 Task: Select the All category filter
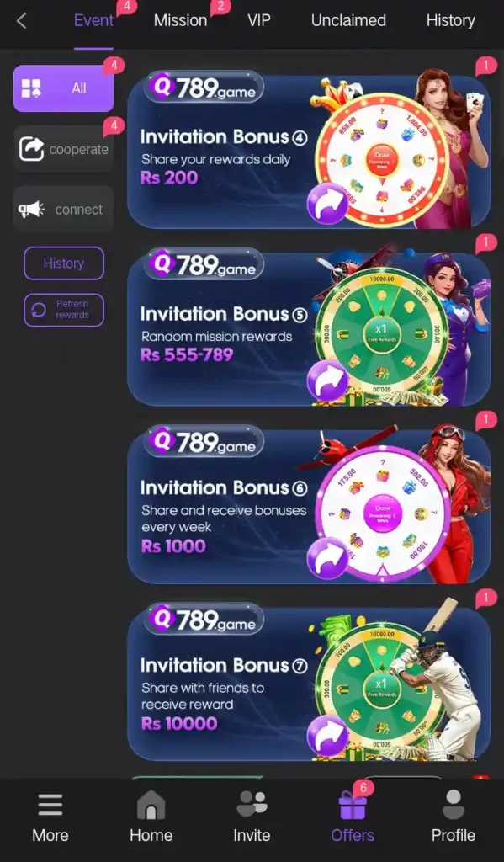64,88
